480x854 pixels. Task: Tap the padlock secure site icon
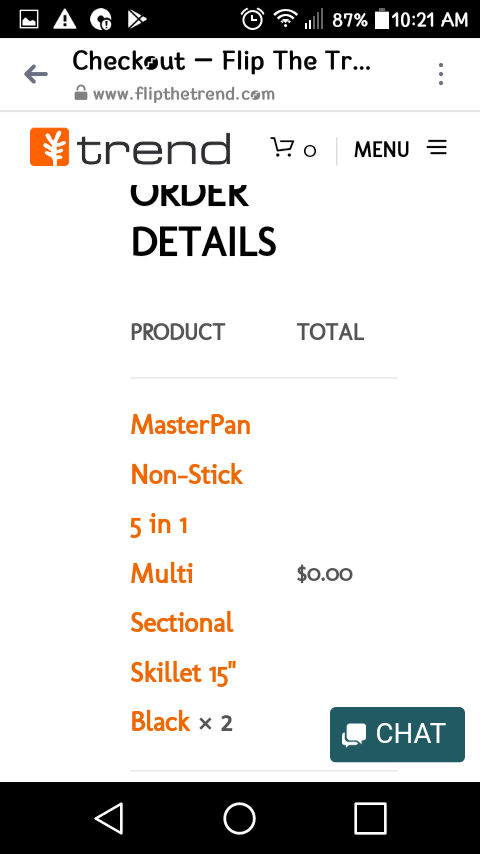click(x=81, y=93)
